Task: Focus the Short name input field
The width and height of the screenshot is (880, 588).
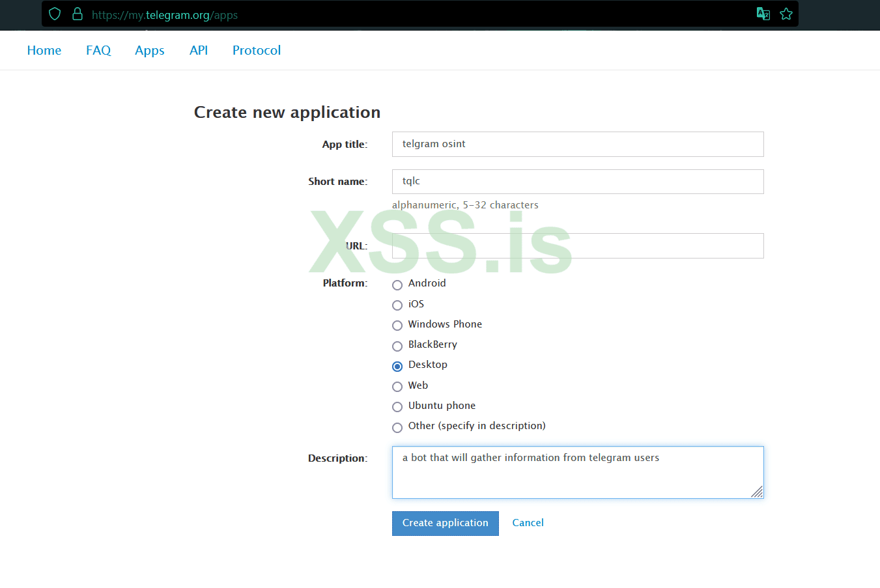Action: (x=578, y=182)
